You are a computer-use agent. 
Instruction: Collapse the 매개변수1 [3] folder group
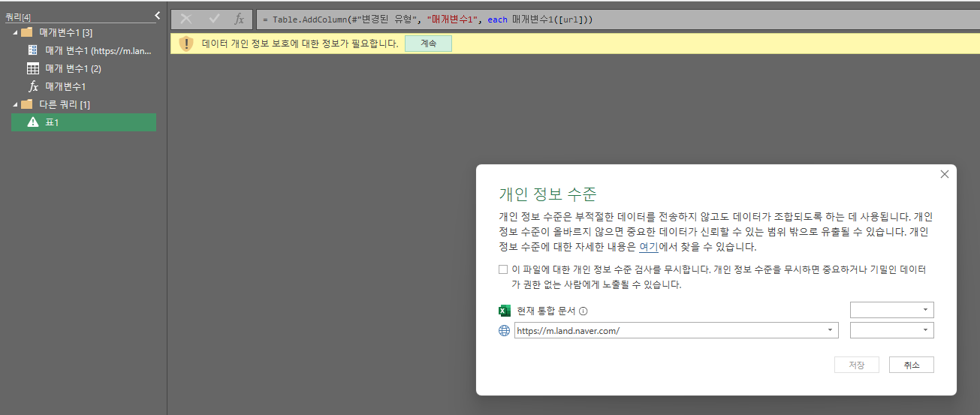(16, 32)
